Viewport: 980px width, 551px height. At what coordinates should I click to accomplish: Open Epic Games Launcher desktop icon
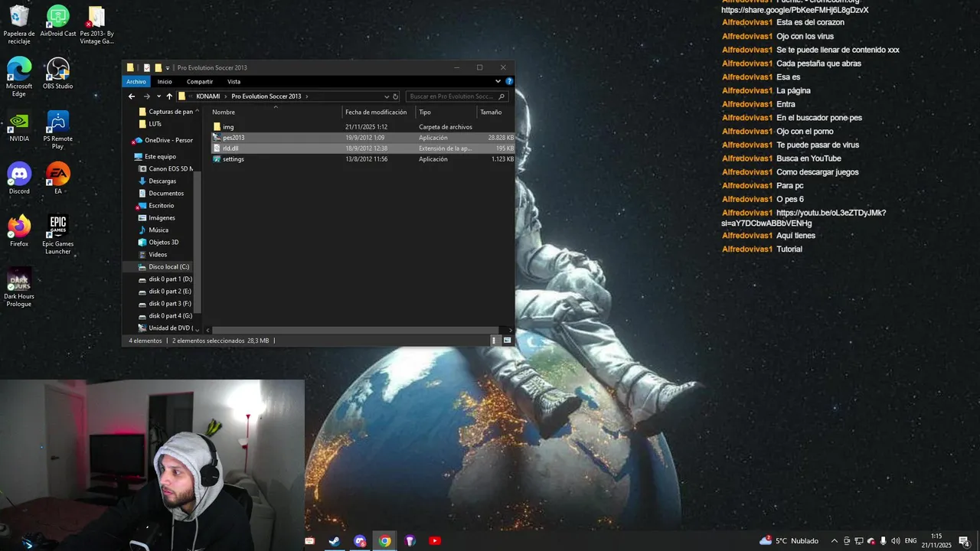(x=58, y=235)
